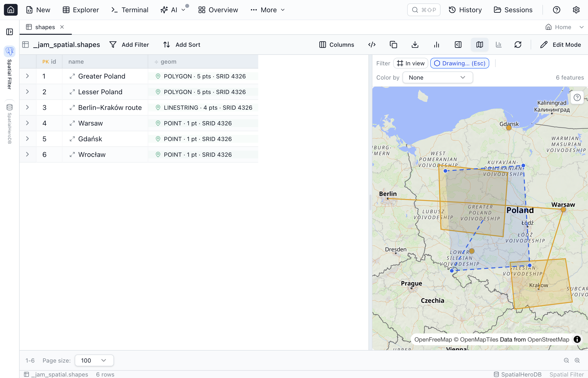The image size is (588, 378).
Task: Open the New menu item
Action: point(38,10)
